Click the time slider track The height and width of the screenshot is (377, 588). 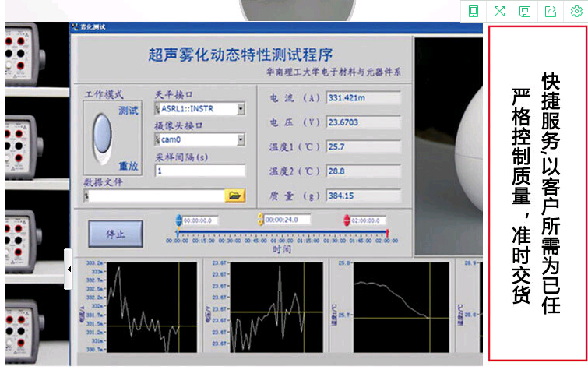pyautogui.click(x=282, y=233)
